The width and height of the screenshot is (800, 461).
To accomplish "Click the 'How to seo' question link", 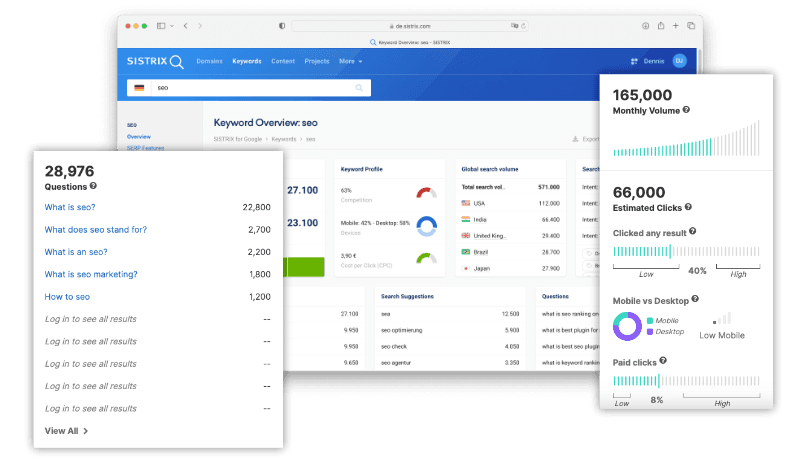I will coord(67,297).
